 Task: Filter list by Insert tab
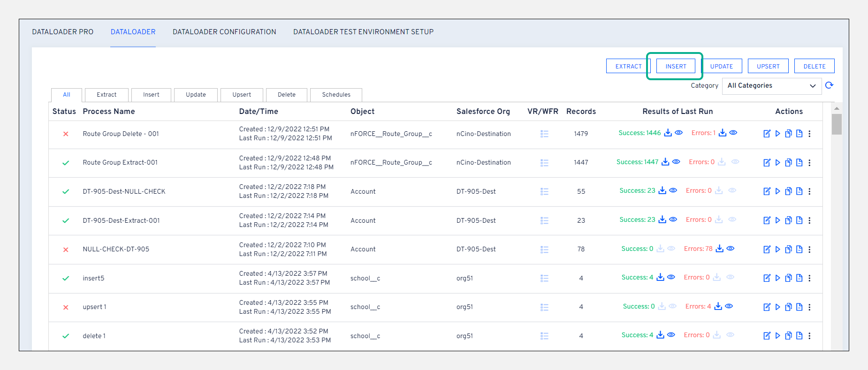[151, 95]
